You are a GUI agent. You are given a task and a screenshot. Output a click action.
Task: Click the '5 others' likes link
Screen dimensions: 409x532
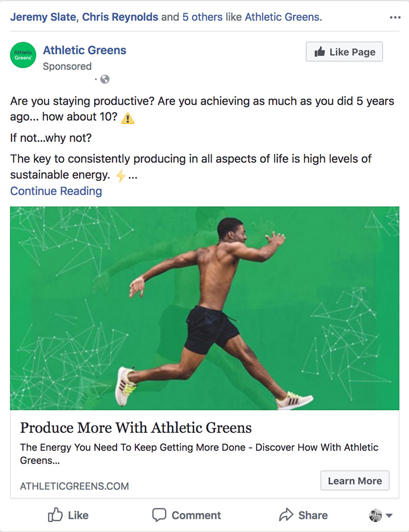point(203,17)
